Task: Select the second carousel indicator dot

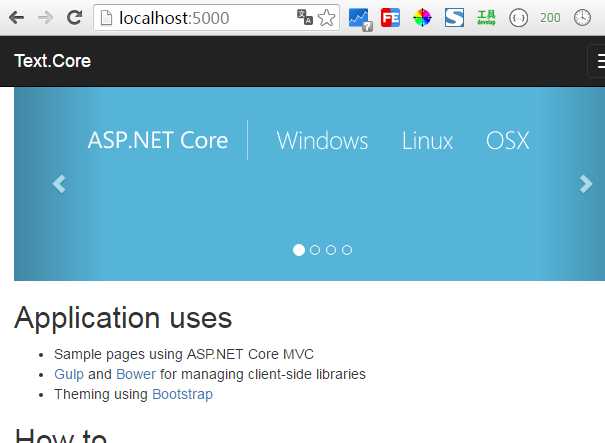Action: pos(315,250)
